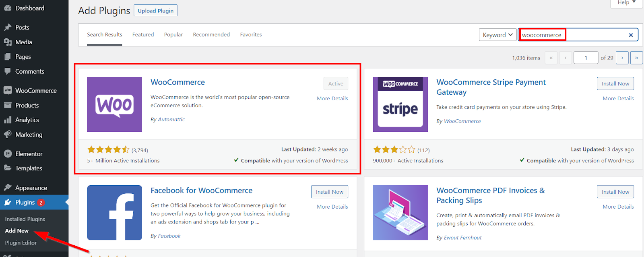This screenshot has width=644, height=257.
Task: Switch to the Recommended tab
Action: click(x=211, y=35)
